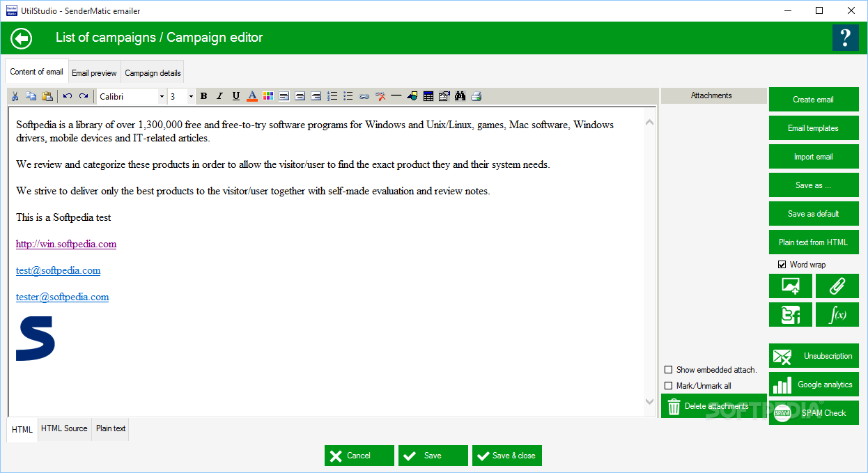Switch to HTML Source tab
Screen dimensions: 868x473
coord(64,428)
